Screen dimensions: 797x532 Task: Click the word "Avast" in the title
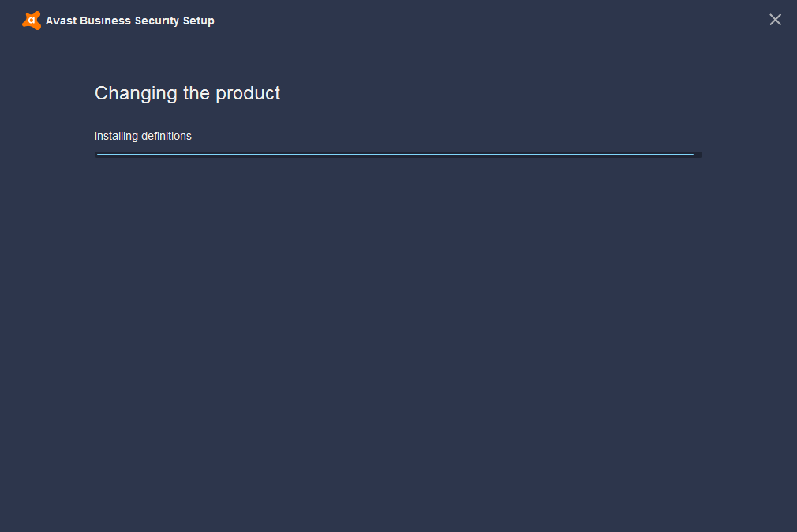[61, 21]
